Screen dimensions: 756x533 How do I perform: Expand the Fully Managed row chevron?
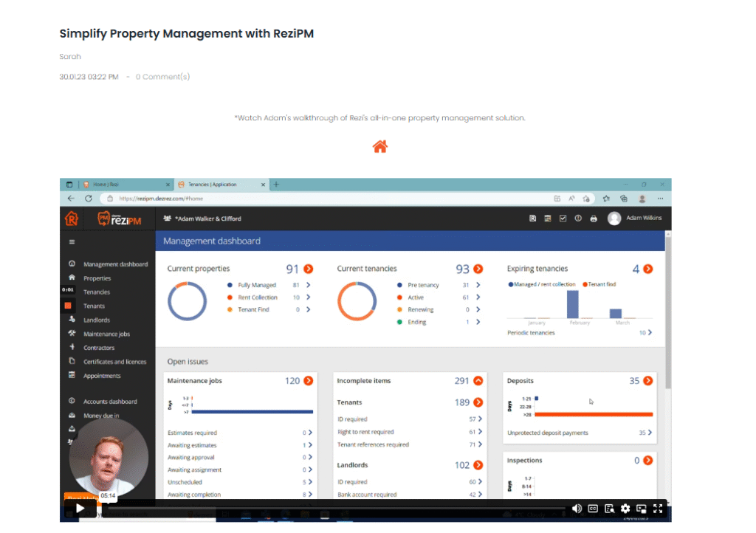click(308, 285)
